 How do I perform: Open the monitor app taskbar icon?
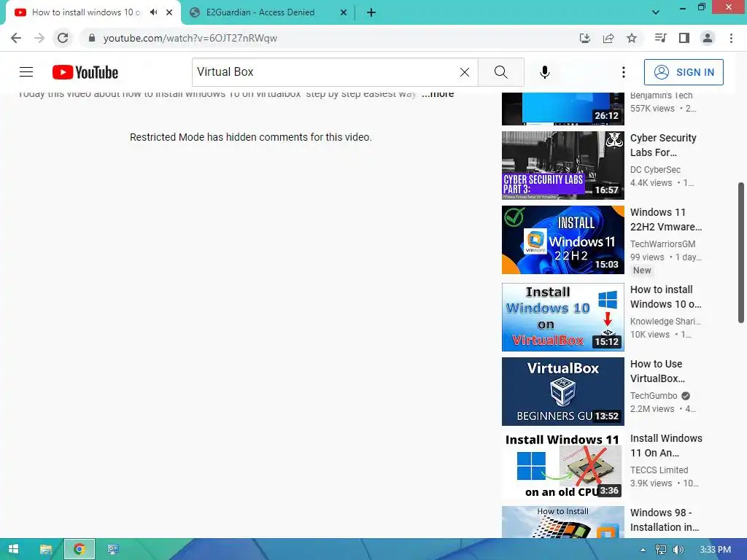tap(113, 549)
